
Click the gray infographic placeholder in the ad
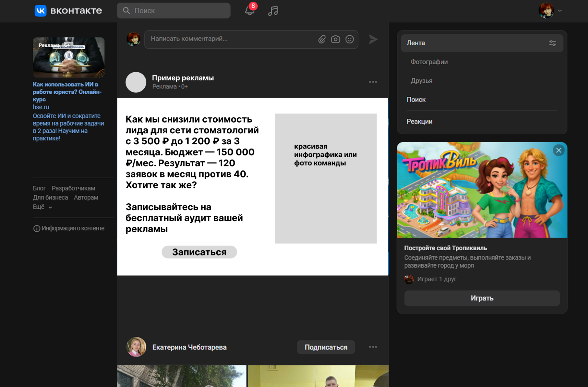(326, 178)
